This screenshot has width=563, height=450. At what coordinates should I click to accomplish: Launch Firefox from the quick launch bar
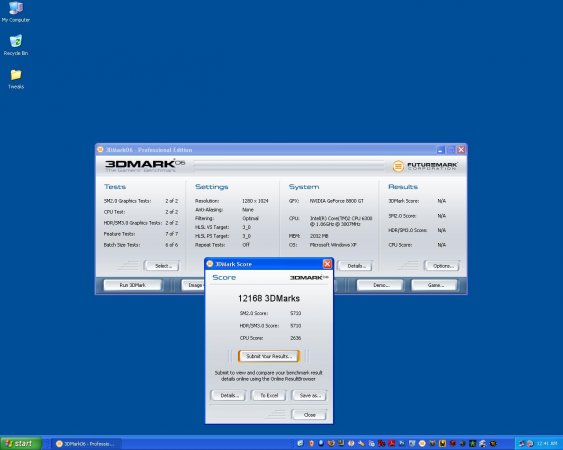(x=331, y=444)
